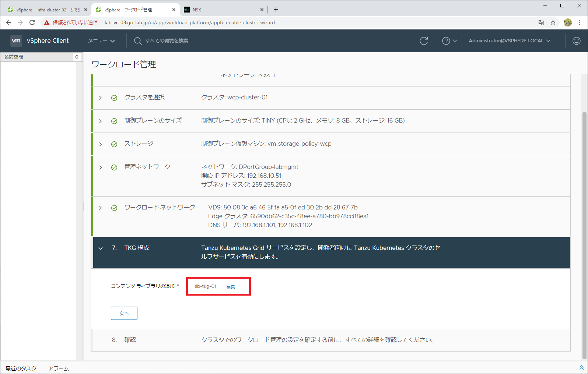Click the green check on ワークロード ネットワーク
This screenshot has height=374, width=588.
pos(114,208)
